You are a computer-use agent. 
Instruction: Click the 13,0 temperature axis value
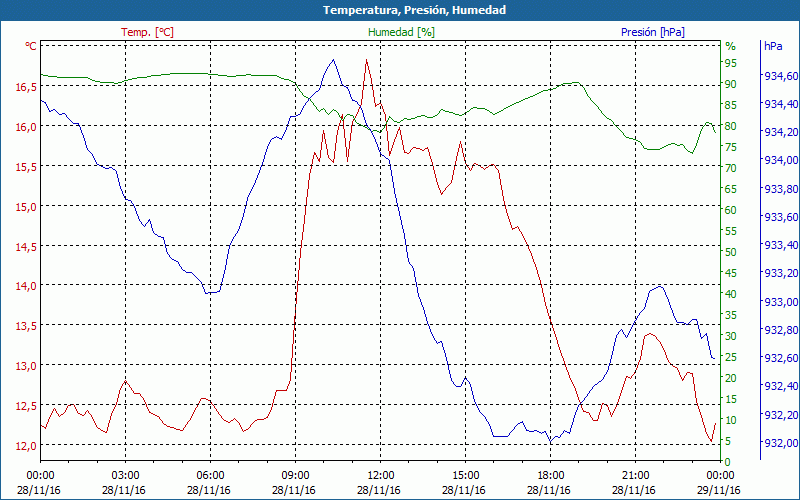coord(26,366)
